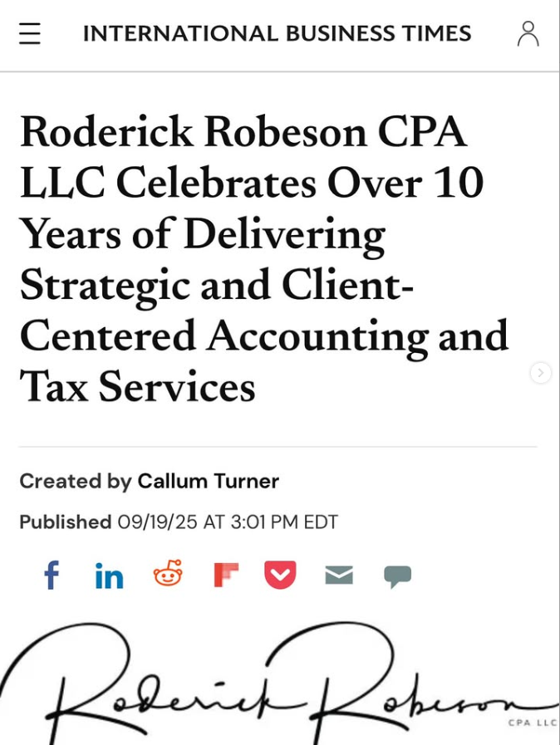Share the article on LinkedIn
The image size is (560, 745).
[109, 576]
